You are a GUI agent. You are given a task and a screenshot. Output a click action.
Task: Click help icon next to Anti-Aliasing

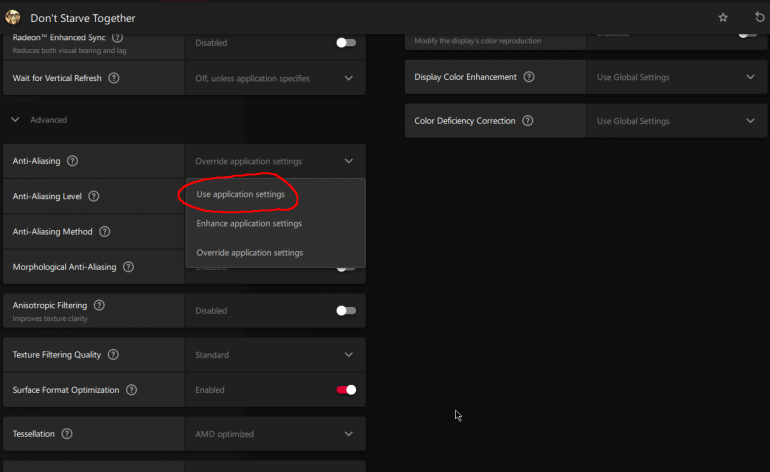72,161
